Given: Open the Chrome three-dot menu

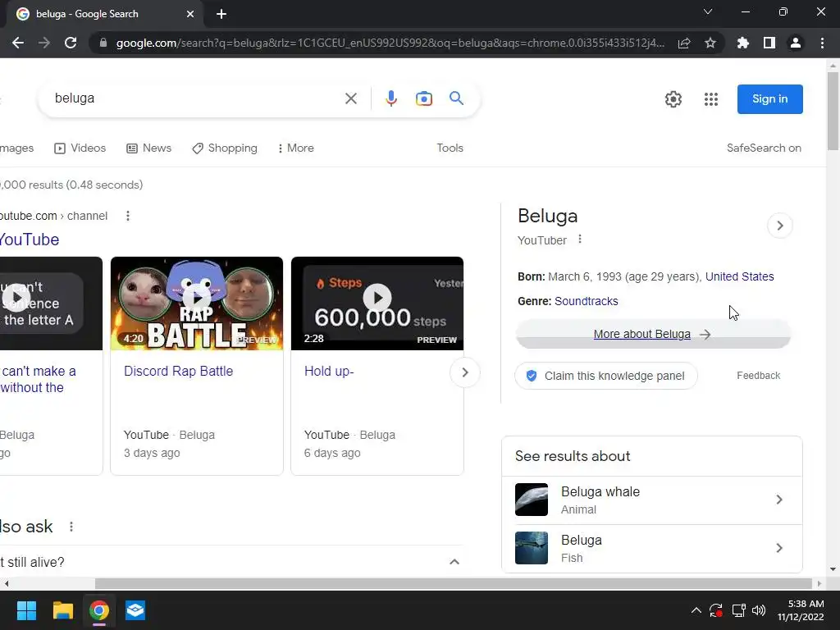Looking at the screenshot, I should [822, 43].
